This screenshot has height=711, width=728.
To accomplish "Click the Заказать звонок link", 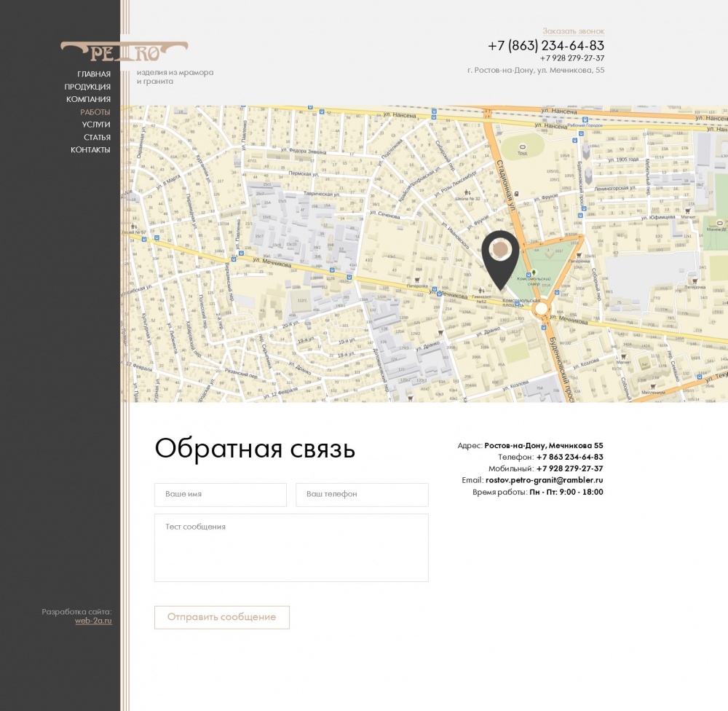I will [573, 31].
